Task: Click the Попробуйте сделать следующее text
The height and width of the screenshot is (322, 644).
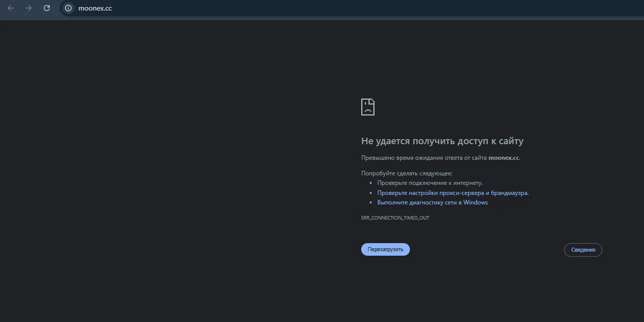Action: coord(407,173)
